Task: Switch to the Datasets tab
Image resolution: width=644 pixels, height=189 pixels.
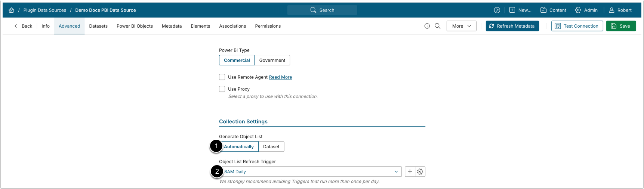Action: click(x=98, y=26)
